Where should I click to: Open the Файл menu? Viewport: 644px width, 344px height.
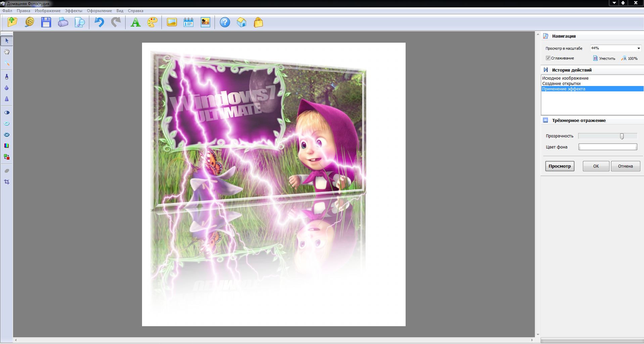(x=7, y=11)
